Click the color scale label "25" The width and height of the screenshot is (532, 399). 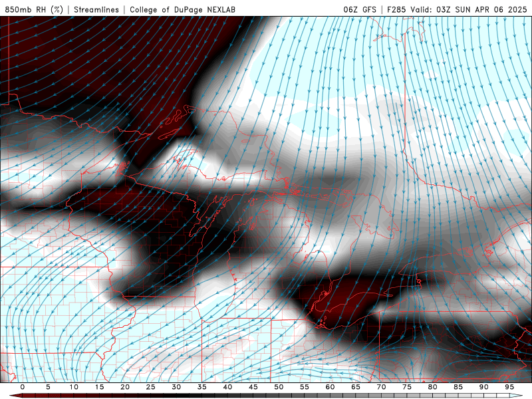coord(151,387)
